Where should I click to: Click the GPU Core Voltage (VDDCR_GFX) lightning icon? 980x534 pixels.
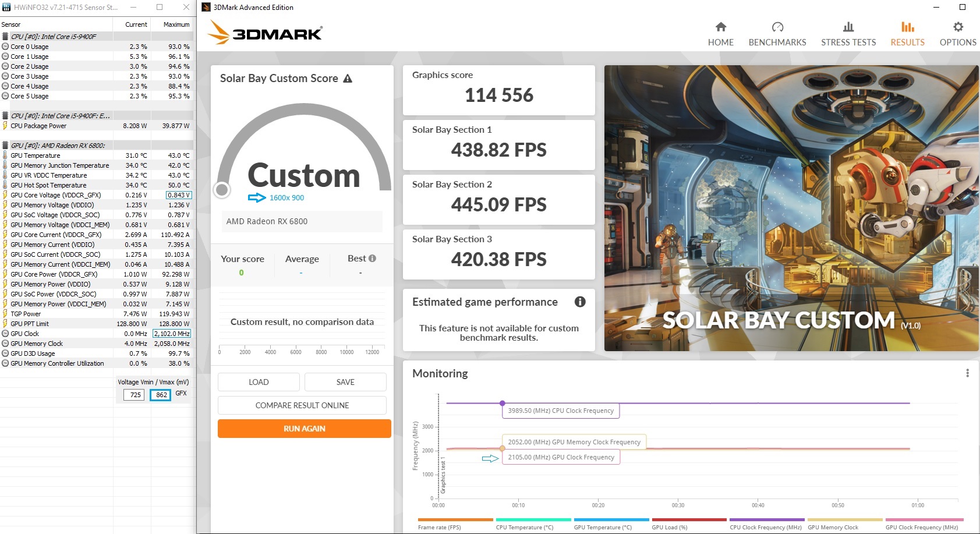[5, 195]
